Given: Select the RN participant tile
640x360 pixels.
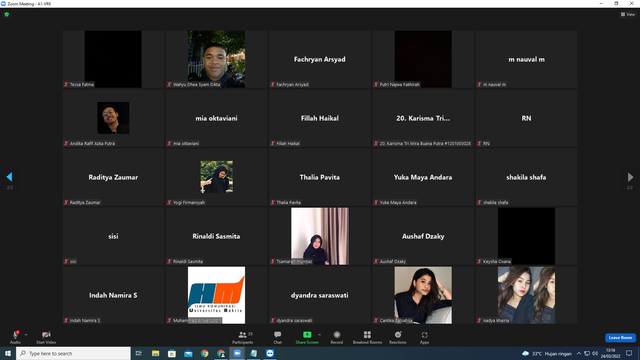Looking at the screenshot, I should 526,118.
